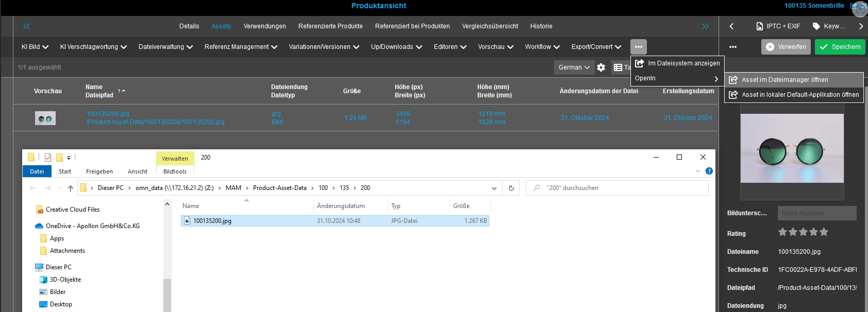
Task: Expand the KI Verschlagwortung dropdown
Action: pos(93,47)
